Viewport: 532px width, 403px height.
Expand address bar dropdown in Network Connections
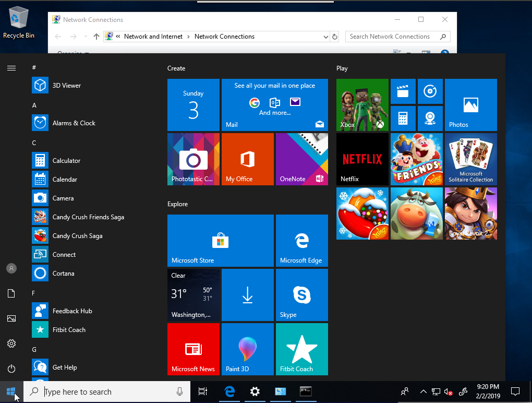point(325,37)
